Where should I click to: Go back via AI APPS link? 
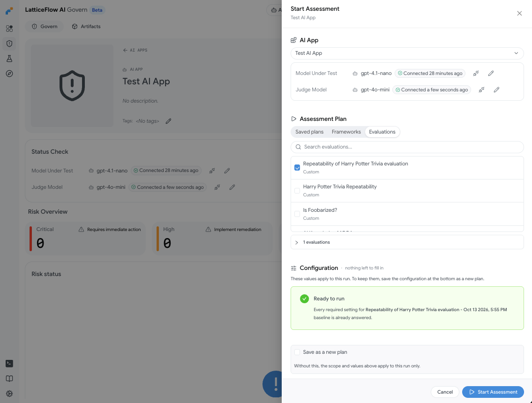click(x=135, y=50)
